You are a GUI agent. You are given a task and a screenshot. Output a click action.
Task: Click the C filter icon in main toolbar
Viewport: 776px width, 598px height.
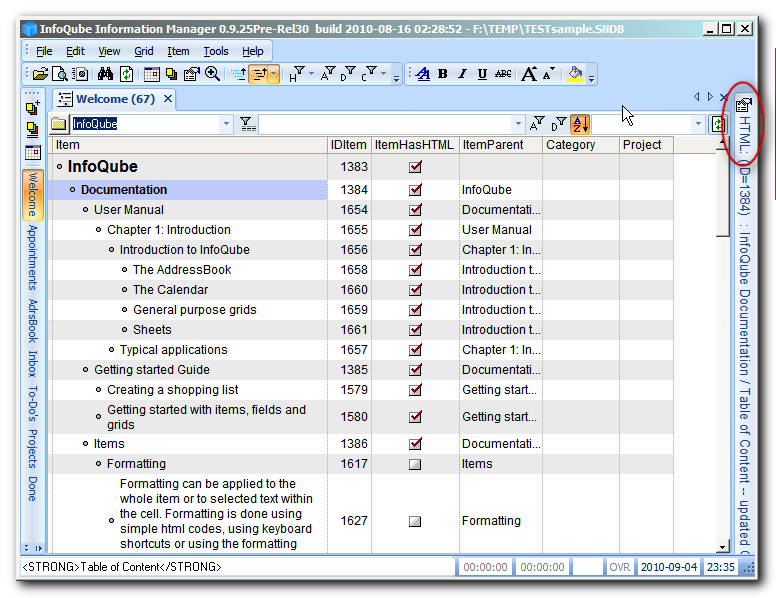[x=369, y=74]
